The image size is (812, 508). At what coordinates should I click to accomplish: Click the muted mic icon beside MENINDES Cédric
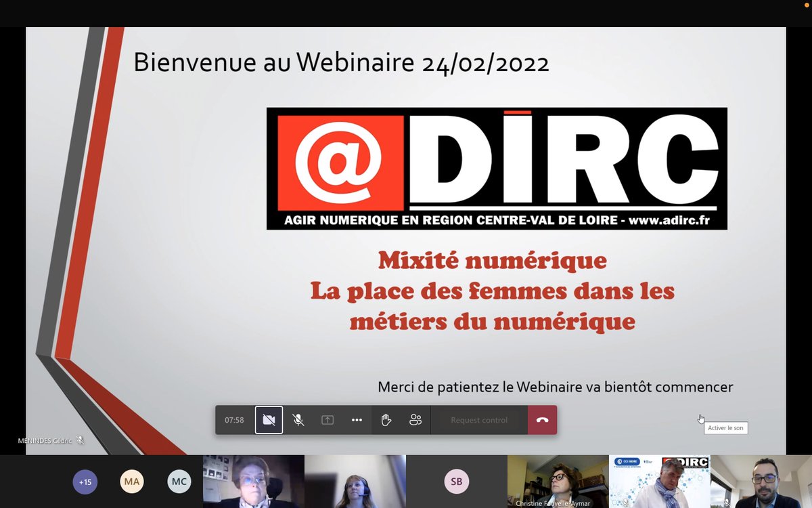pos(81,440)
